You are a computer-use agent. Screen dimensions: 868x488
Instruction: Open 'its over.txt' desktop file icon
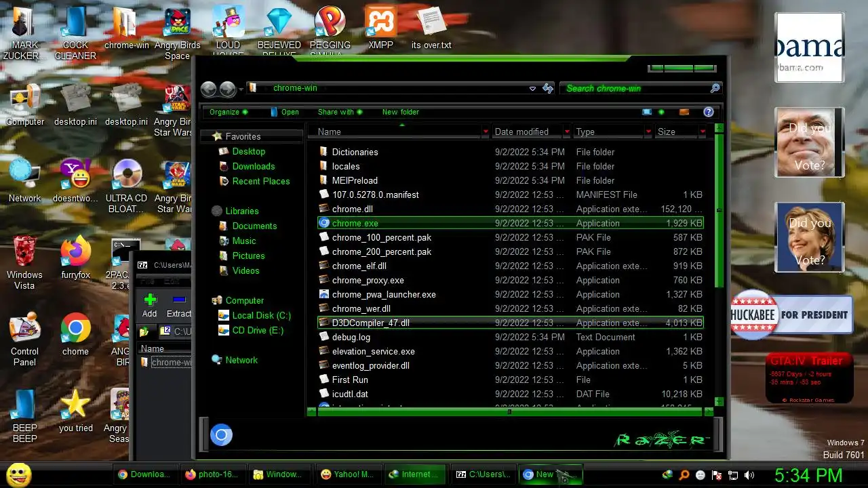coord(431,22)
